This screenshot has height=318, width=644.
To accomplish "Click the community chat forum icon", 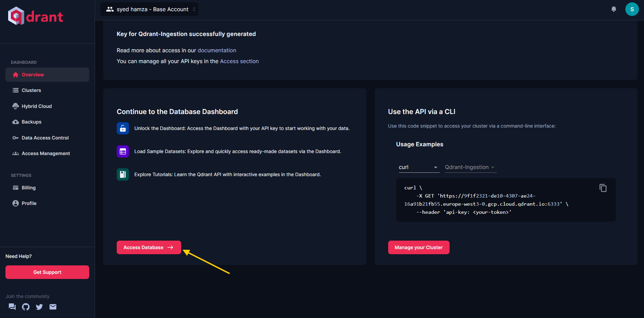I will 12,307.
